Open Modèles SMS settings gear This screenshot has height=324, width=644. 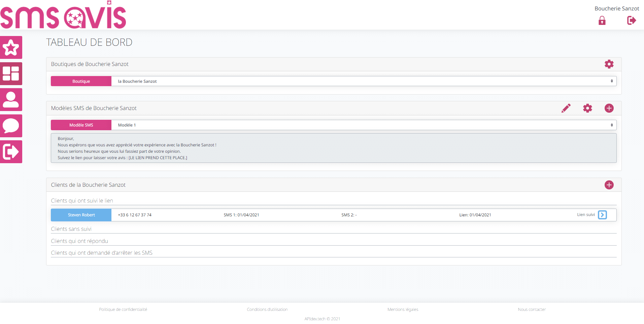point(587,108)
